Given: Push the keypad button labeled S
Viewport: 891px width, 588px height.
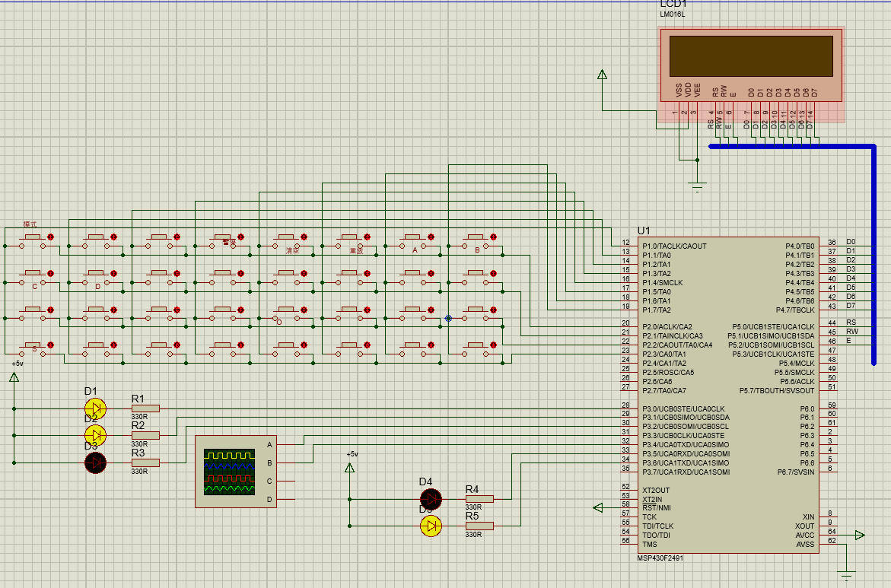Looking at the screenshot, I should (x=33, y=345).
